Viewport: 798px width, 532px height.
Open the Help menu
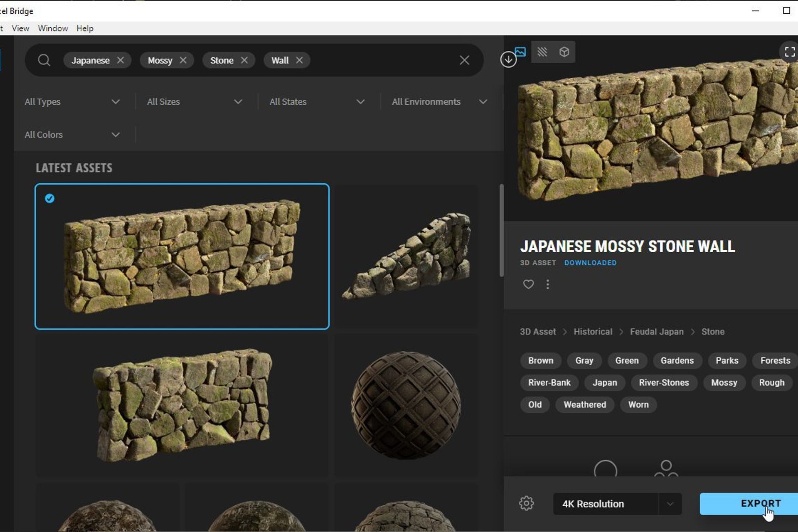[85, 28]
